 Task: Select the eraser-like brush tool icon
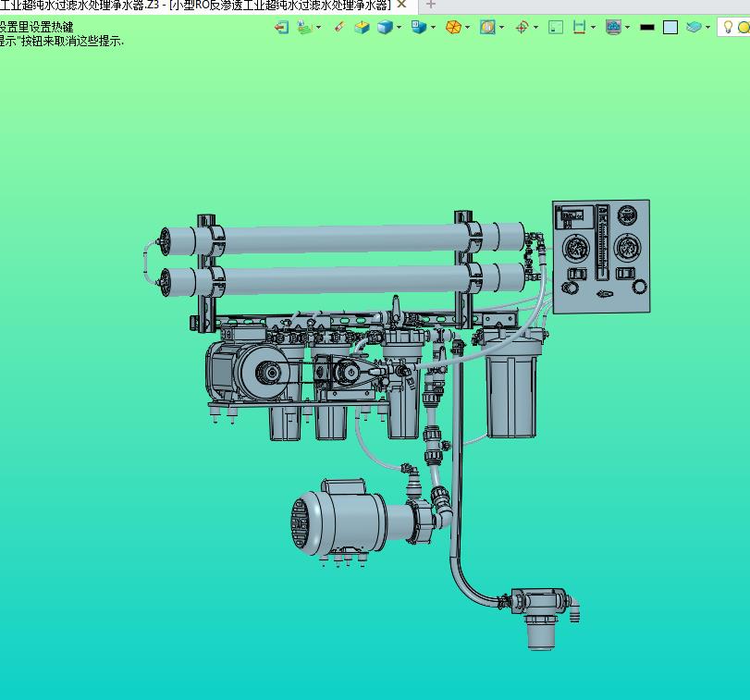point(339,27)
